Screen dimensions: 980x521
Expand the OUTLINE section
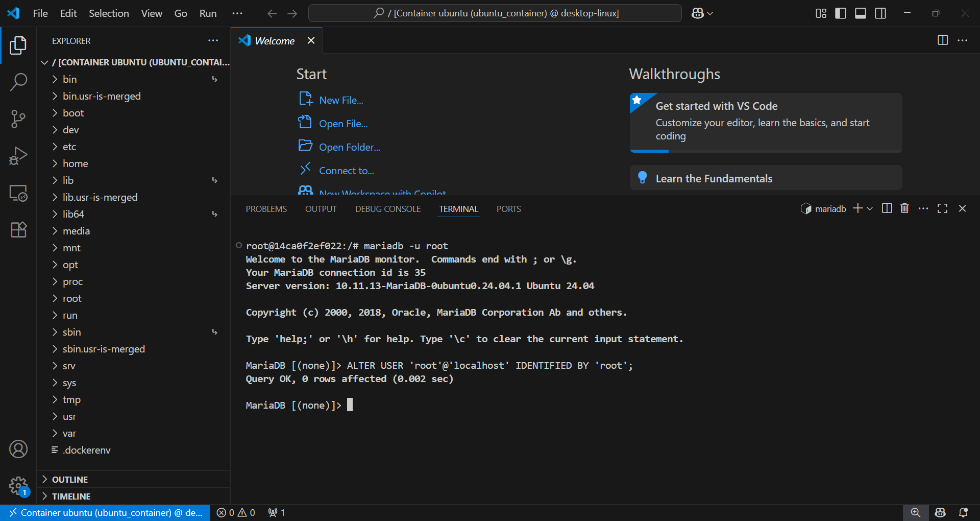click(x=70, y=479)
